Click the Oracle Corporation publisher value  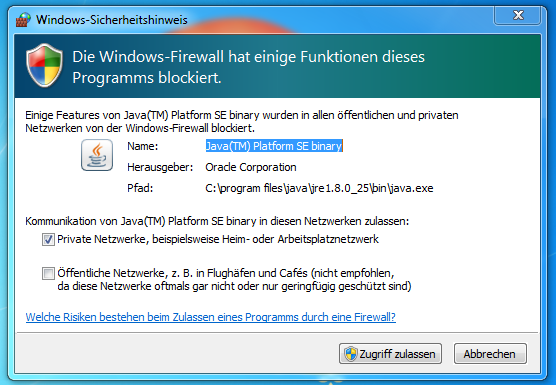point(251,167)
